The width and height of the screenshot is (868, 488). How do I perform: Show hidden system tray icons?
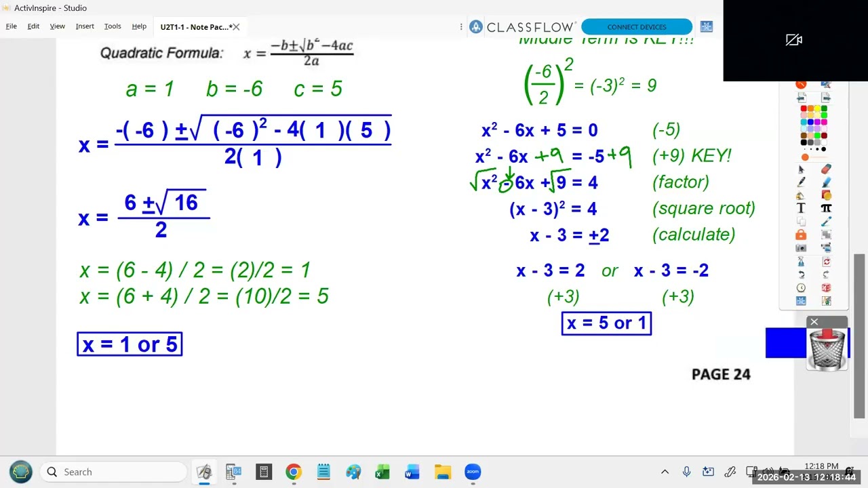[x=665, y=472]
